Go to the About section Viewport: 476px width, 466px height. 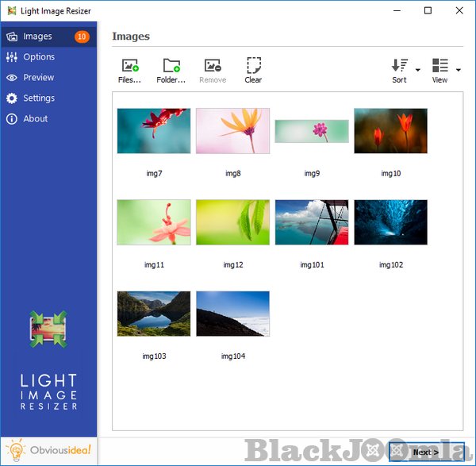(x=36, y=119)
